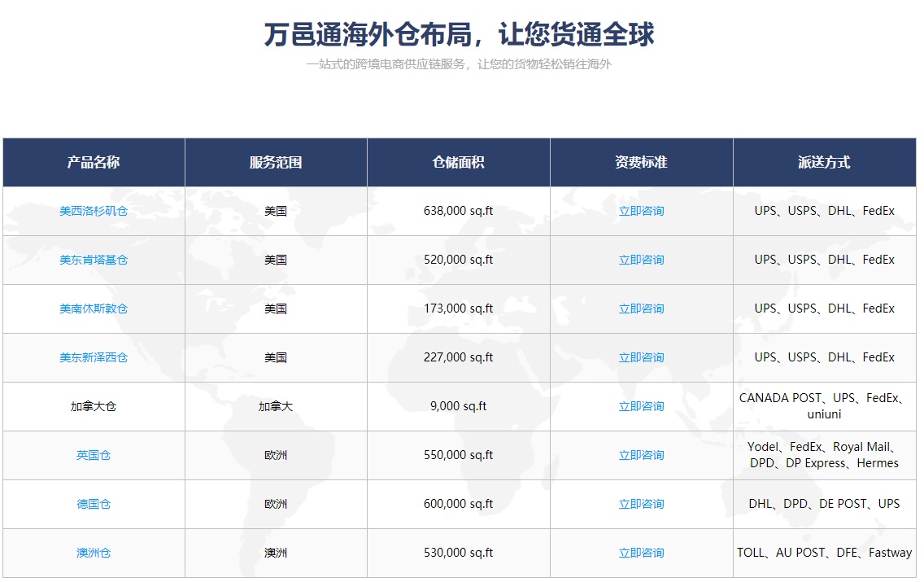Click the 加拿大 service range cell

(276, 406)
